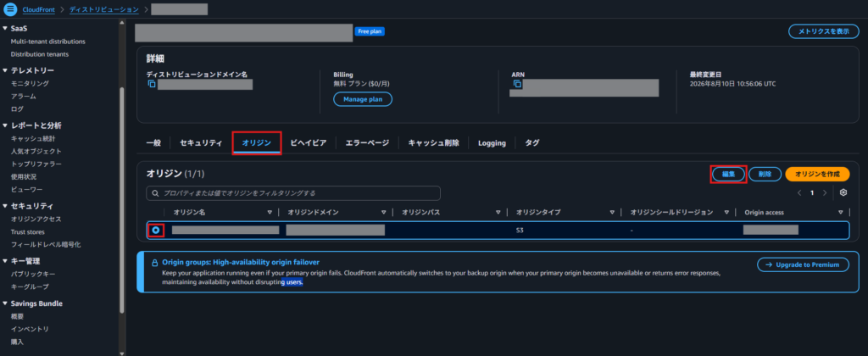Click the Manage plan button
868x356 pixels.
point(363,99)
